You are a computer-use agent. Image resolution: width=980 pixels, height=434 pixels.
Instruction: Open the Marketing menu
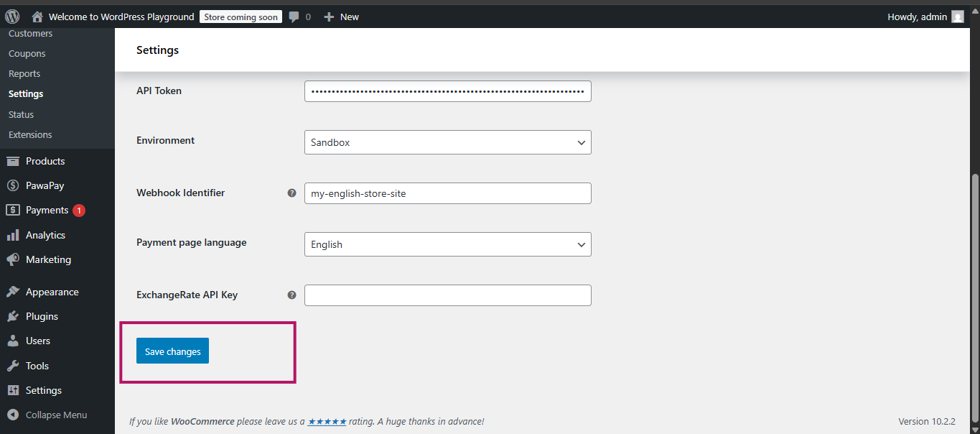point(48,259)
